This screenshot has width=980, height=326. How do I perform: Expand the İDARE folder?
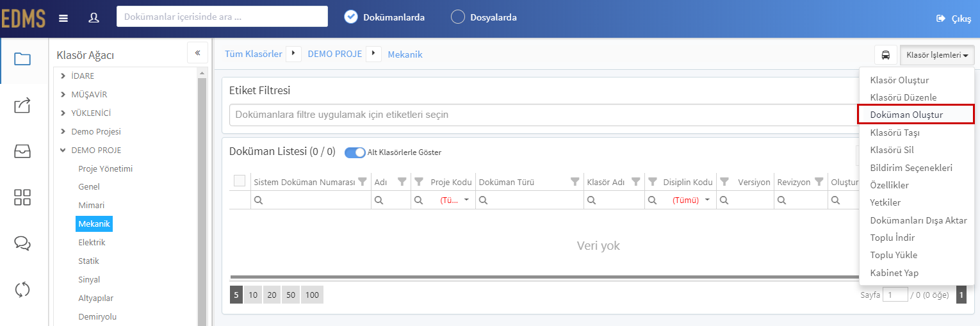63,76
